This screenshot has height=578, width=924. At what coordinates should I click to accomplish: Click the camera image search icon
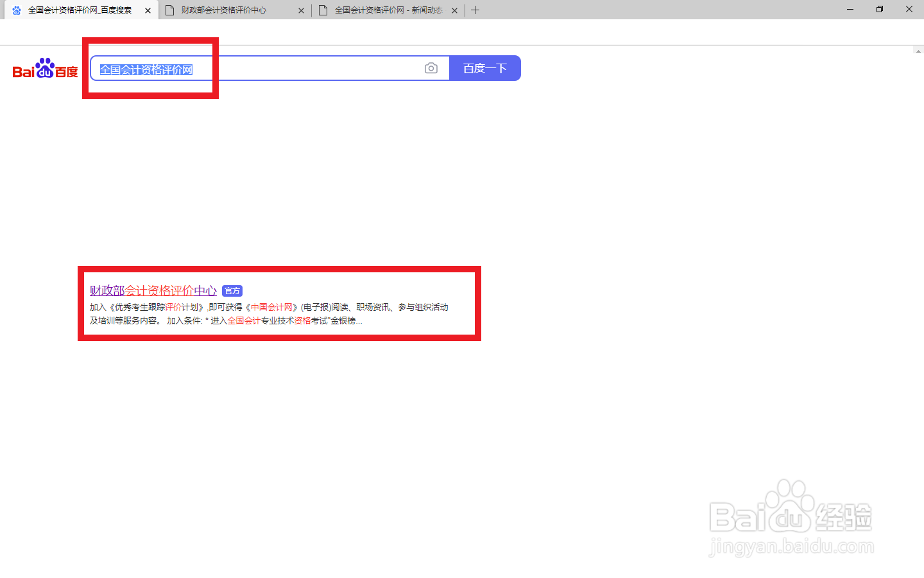pyautogui.click(x=431, y=68)
